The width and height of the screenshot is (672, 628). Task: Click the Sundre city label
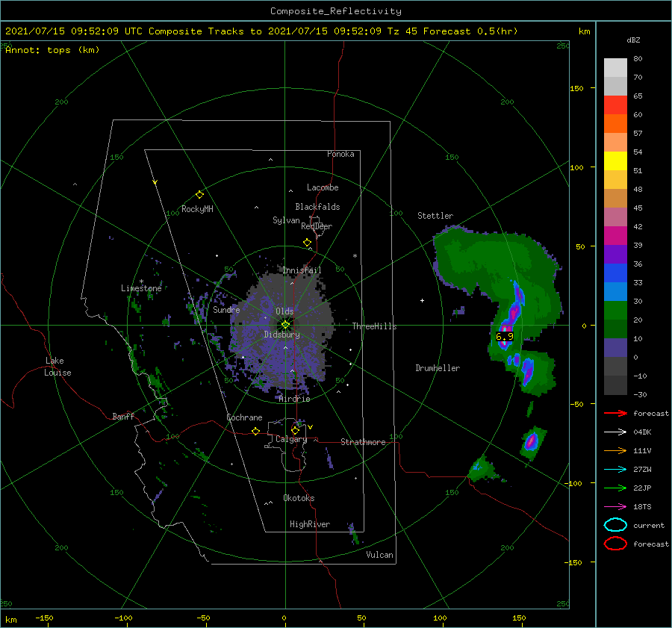[226, 309]
